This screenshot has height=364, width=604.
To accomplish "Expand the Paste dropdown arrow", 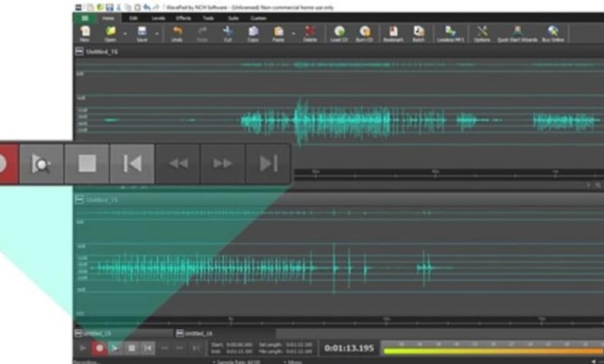I will coord(293,34).
